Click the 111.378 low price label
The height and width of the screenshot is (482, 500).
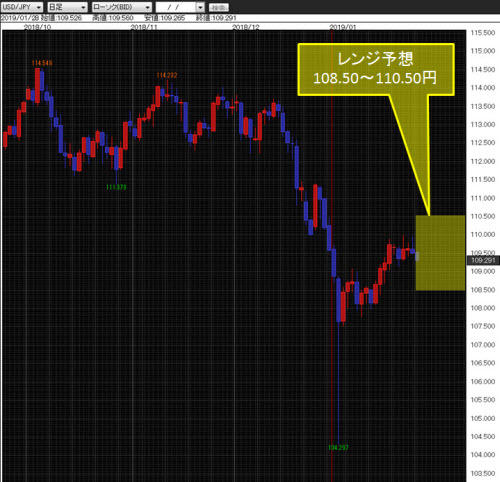(116, 187)
